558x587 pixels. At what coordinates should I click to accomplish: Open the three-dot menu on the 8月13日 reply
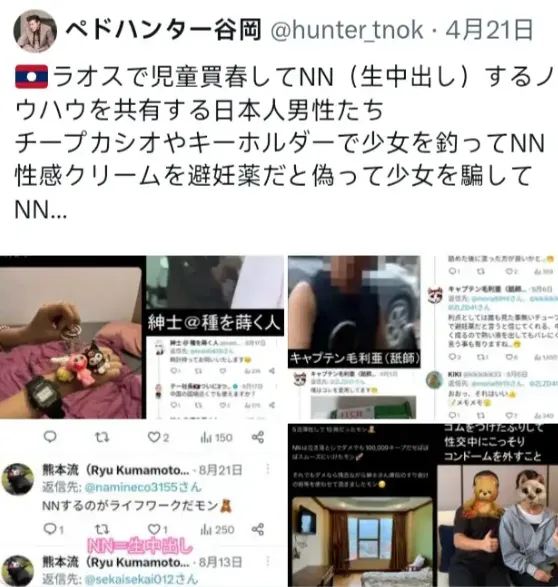(x=268, y=562)
